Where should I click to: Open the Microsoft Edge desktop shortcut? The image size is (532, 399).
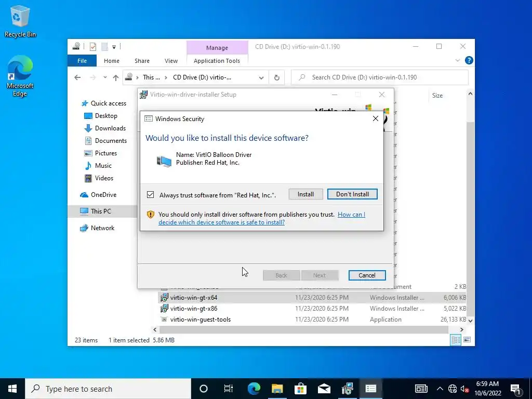[20, 76]
